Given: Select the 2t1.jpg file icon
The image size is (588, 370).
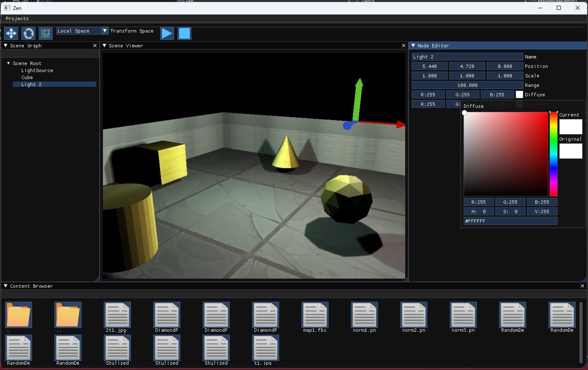Looking at the screenshot, I should pos(117,315).
